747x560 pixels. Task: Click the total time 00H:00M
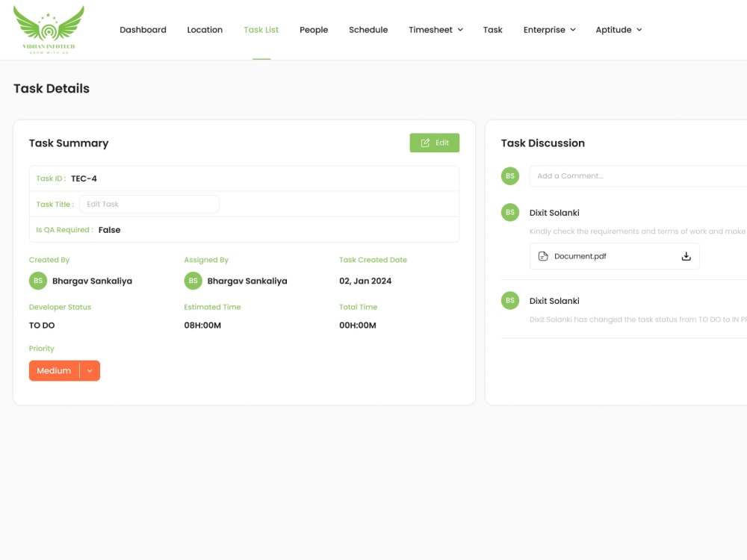coord(358,326)
